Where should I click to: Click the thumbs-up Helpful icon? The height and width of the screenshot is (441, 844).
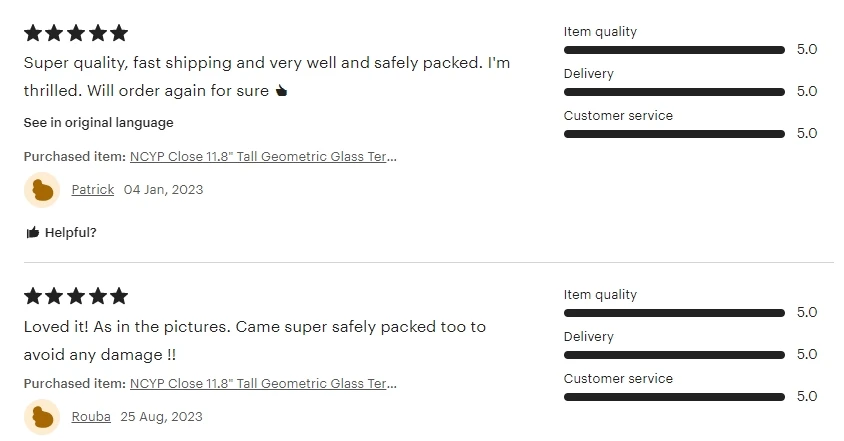pos(33,233)
